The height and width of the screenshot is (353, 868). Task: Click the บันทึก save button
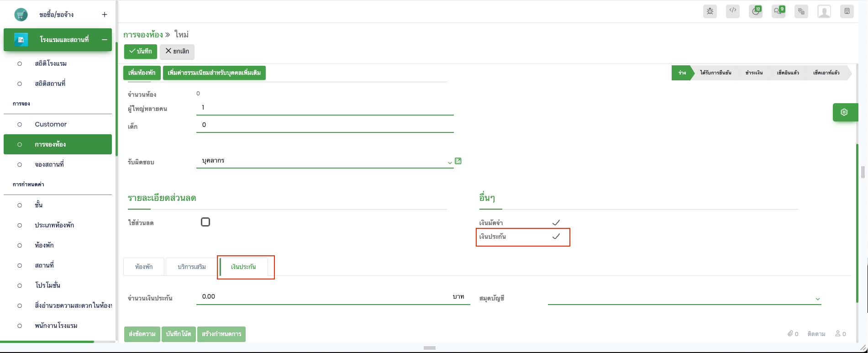tap(141, 51)
